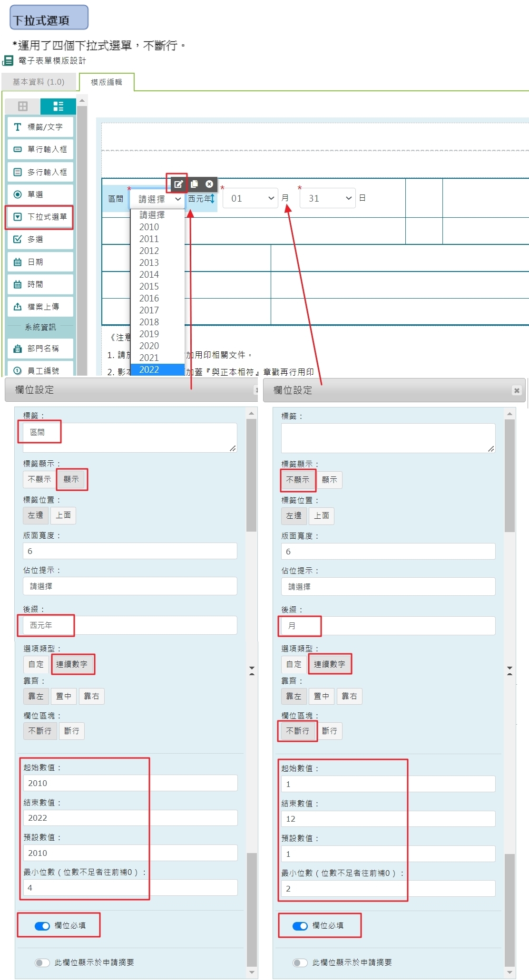529x980 pixels.
Task: Select the 標籤/文字 component
Action: coord(40,127)
